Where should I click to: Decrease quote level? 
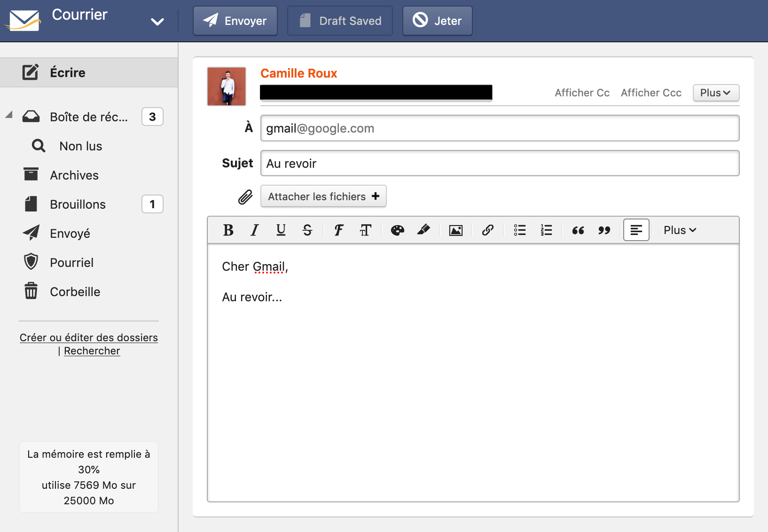[x=604, y=230]
